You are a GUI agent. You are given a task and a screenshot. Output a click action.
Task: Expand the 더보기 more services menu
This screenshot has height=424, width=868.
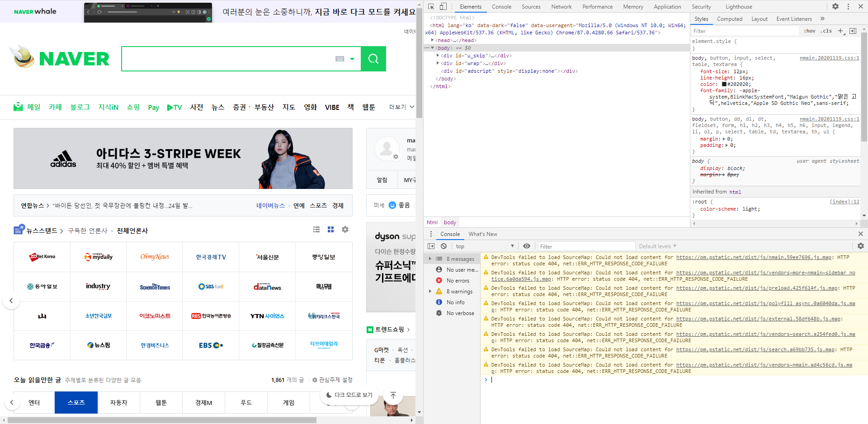tap(401, 107)
